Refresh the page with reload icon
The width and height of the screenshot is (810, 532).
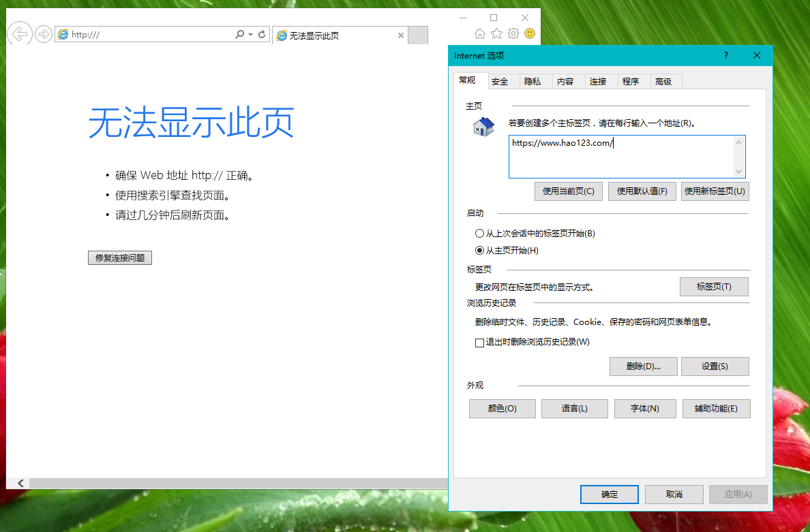pyautogui.click(x=262, y=35)
